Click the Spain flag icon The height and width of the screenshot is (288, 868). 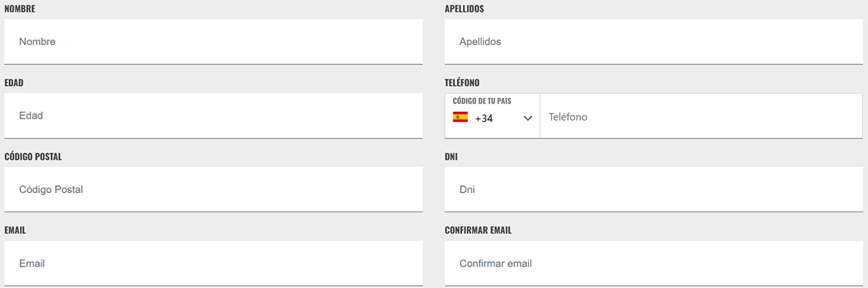pos(460,117)
